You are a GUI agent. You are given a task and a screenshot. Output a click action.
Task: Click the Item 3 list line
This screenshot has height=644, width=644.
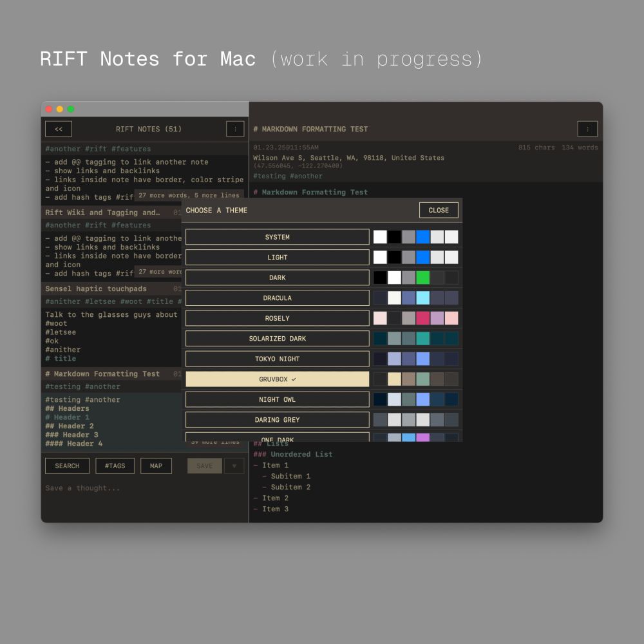click(x=271, y=509)
